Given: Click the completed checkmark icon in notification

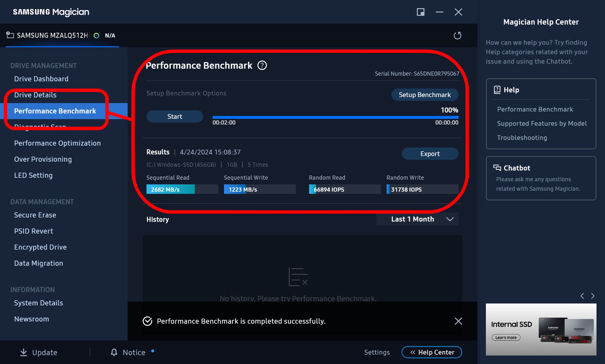Looking at the screenshot, I should coord(147,321).
